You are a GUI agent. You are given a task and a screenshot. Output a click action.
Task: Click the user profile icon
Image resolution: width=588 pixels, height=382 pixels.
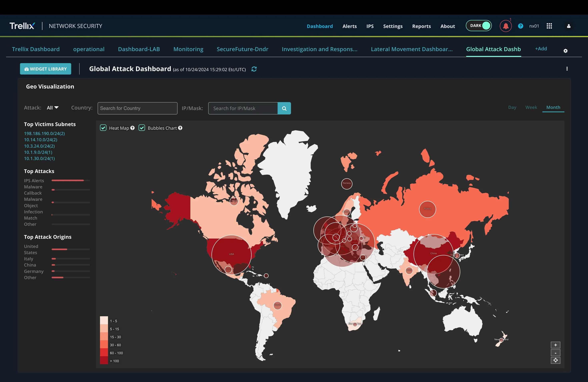(568, 26)
